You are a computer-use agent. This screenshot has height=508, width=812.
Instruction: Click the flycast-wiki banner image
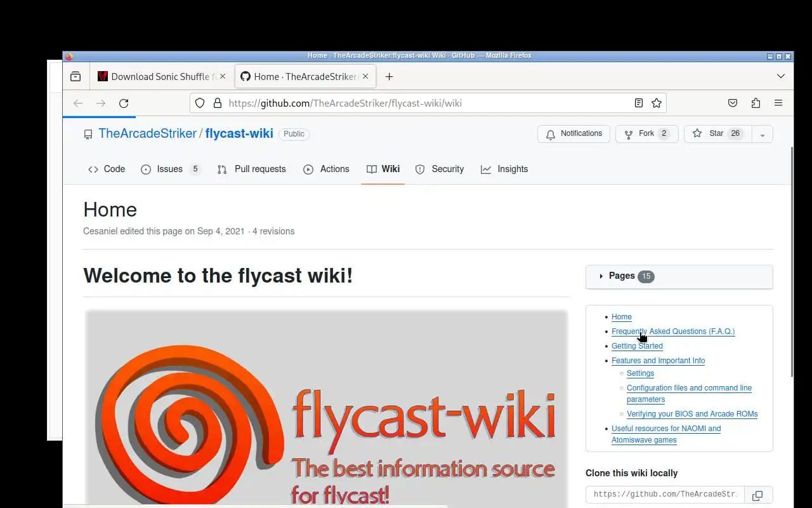[326, 408]
